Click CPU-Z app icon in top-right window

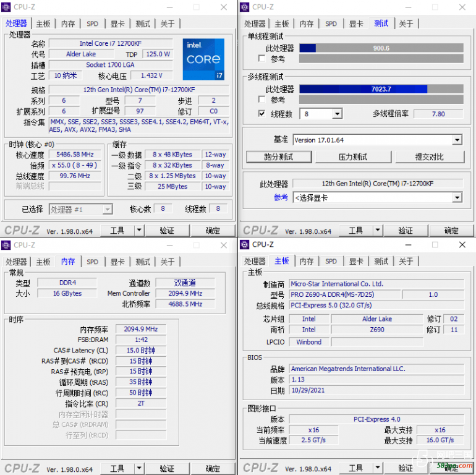pos(244,7)
